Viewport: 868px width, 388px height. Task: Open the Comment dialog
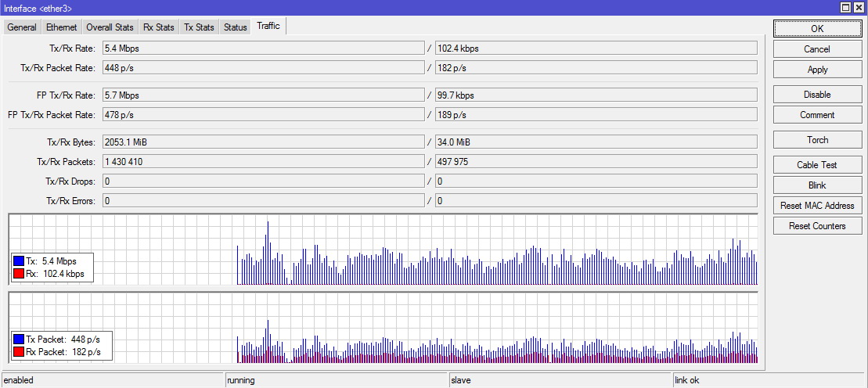coord(816,115)
